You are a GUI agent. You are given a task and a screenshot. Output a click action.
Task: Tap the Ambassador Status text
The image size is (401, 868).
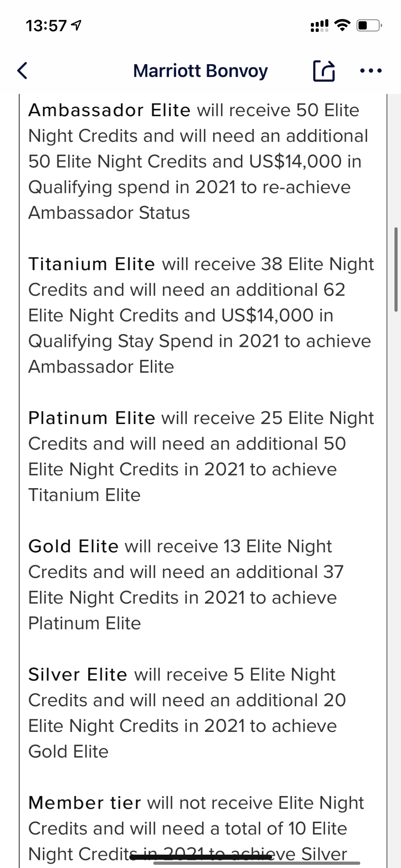click(109, 213)
